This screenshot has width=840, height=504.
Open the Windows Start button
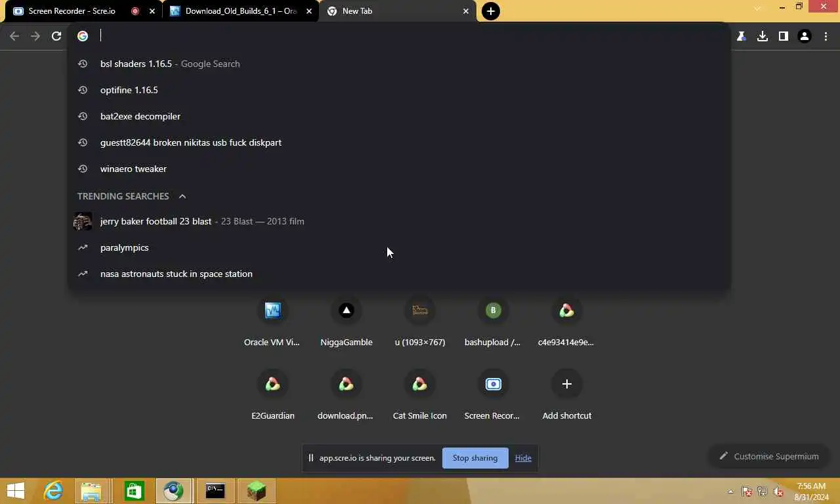click(15, 491)
